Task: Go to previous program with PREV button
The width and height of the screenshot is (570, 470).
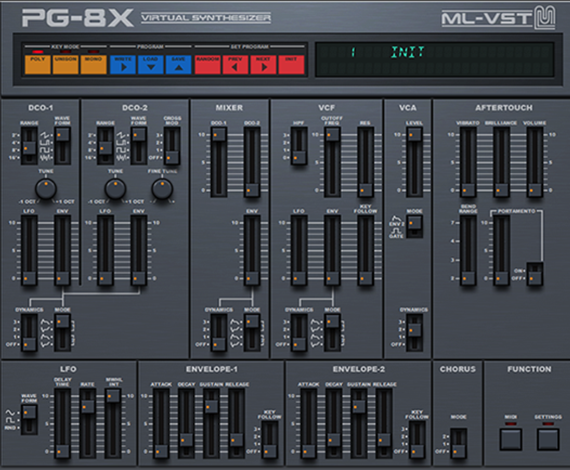Action: (235, 65)
